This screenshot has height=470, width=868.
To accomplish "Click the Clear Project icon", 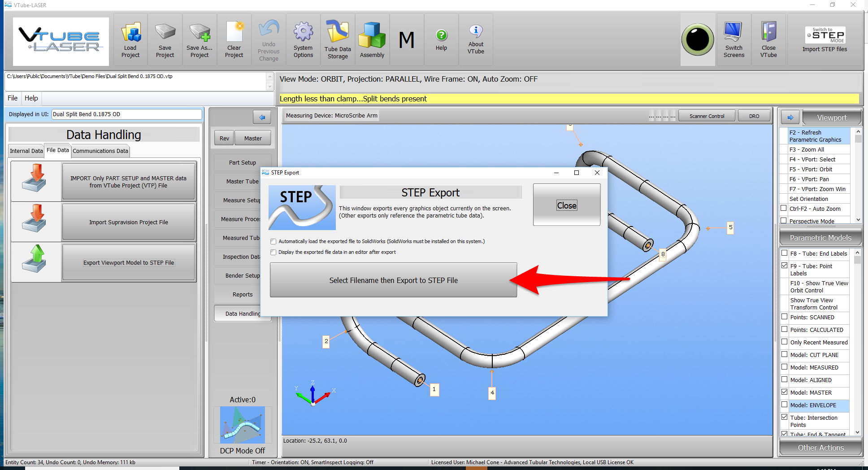I will point(234,32).
